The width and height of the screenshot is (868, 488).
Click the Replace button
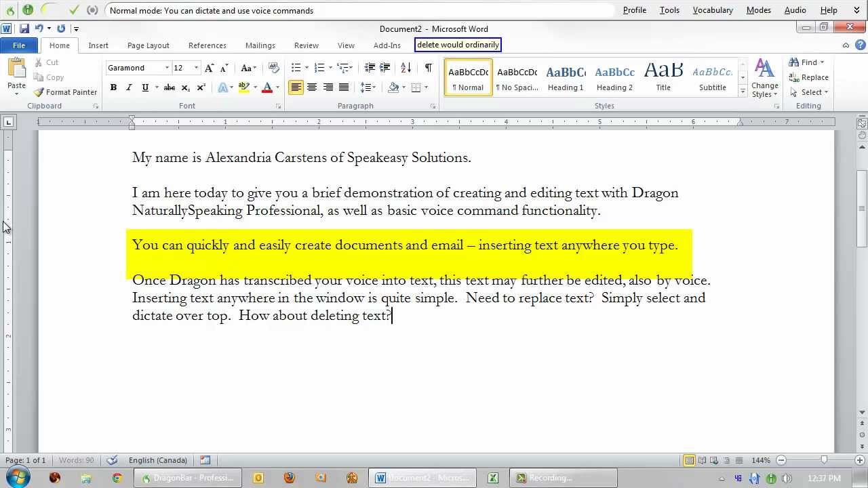coord(809,77)
